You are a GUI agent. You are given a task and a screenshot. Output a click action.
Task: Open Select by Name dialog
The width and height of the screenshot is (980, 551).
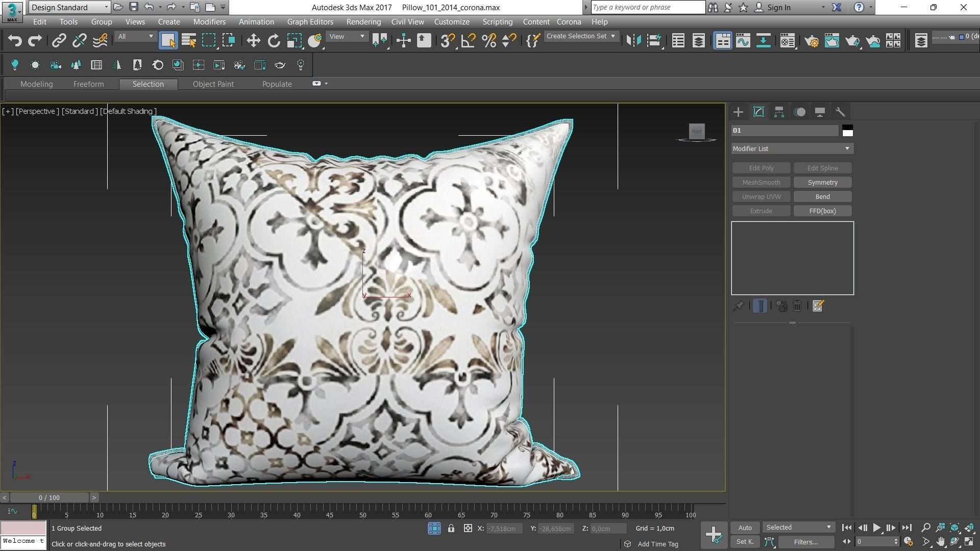pos(189,41)
